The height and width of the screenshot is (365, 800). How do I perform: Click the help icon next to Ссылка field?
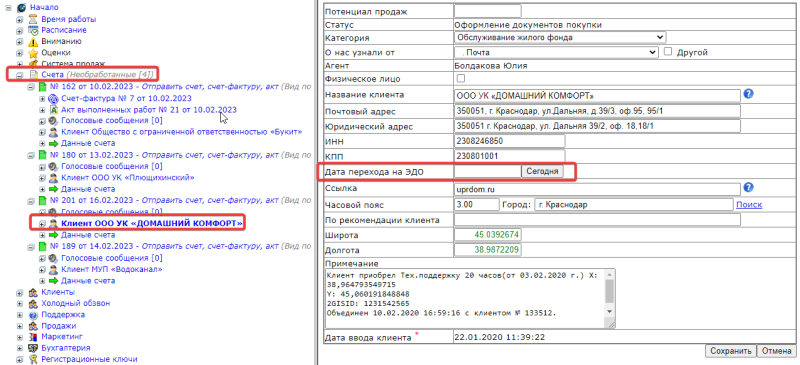748,187
